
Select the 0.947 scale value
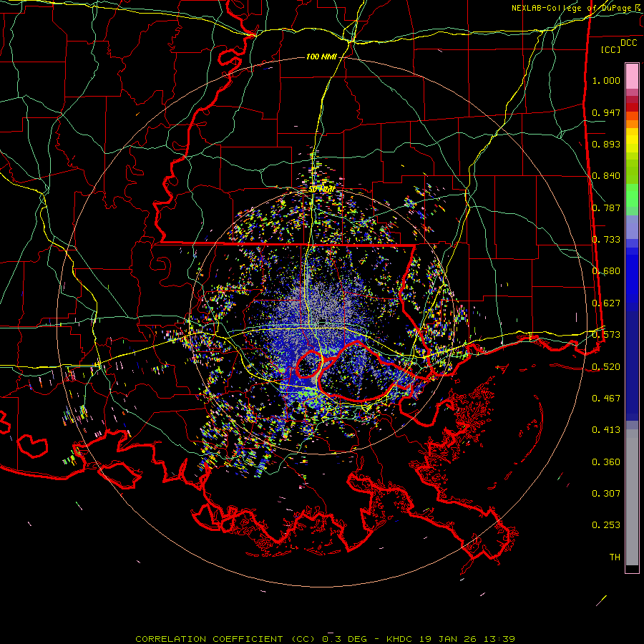(606, 112)
